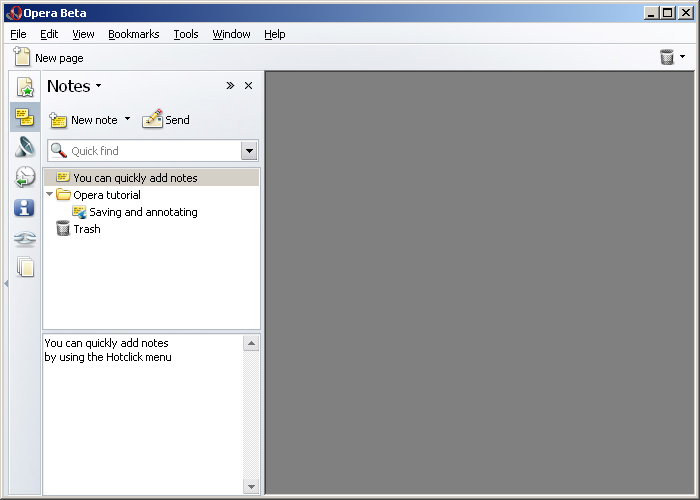Show the Windows panel pages icon
Viewport: 700px width, 500px height.
click(25, 267)
